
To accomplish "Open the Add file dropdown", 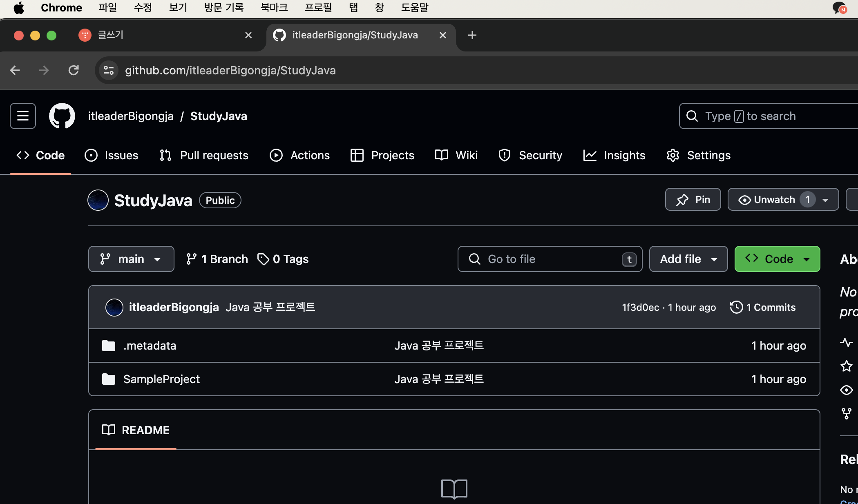I will (x=688, y=259).
